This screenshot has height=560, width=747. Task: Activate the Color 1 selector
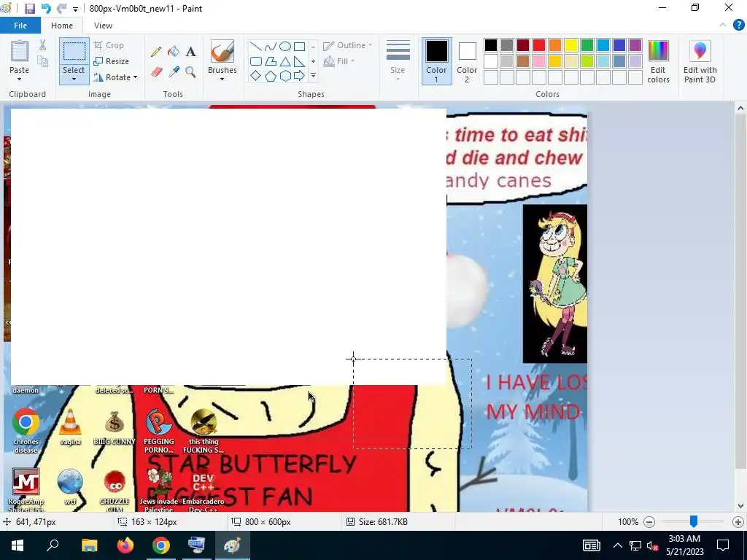[x=436, y=62]
